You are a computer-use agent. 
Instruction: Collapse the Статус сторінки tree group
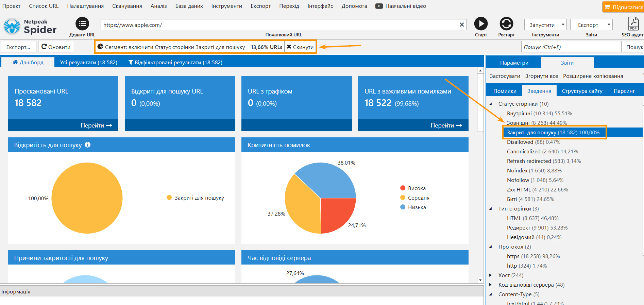[491, 104]
